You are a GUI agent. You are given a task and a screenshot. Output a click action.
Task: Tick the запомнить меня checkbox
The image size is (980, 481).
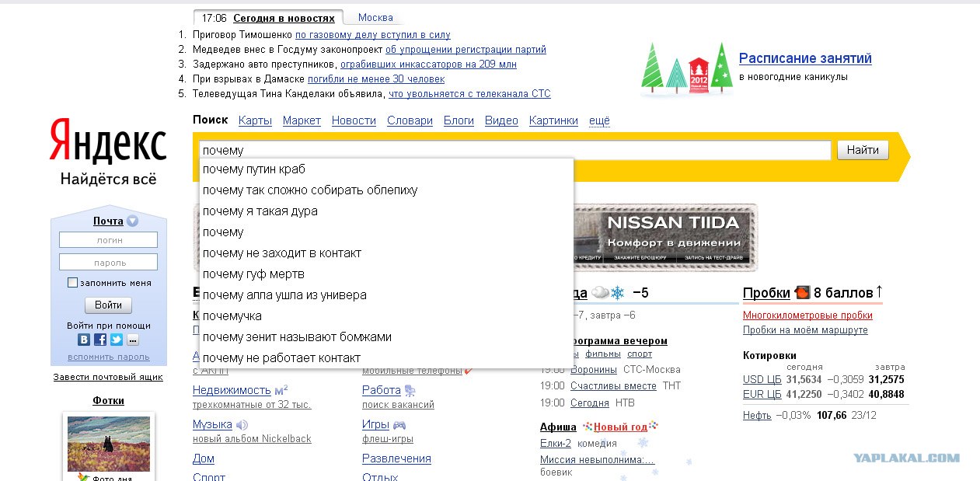click(x=72, y=283)
